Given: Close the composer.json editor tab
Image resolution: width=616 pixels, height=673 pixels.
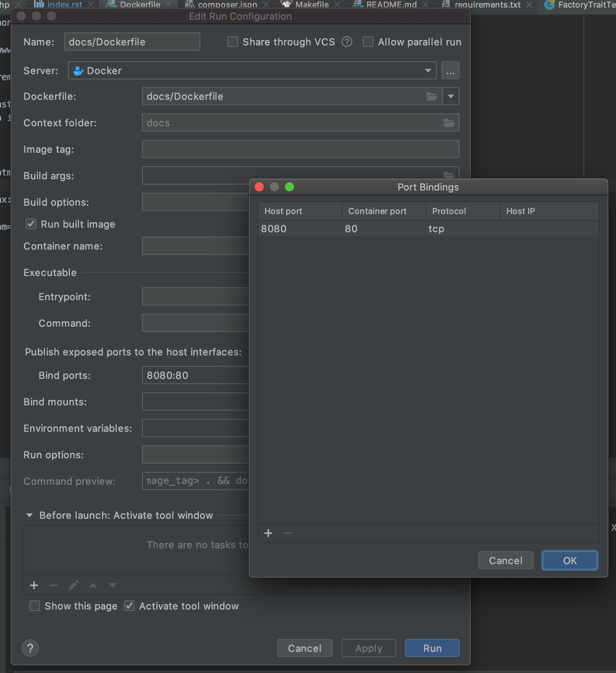Looking at the screenshot, I should coord(266,5).
